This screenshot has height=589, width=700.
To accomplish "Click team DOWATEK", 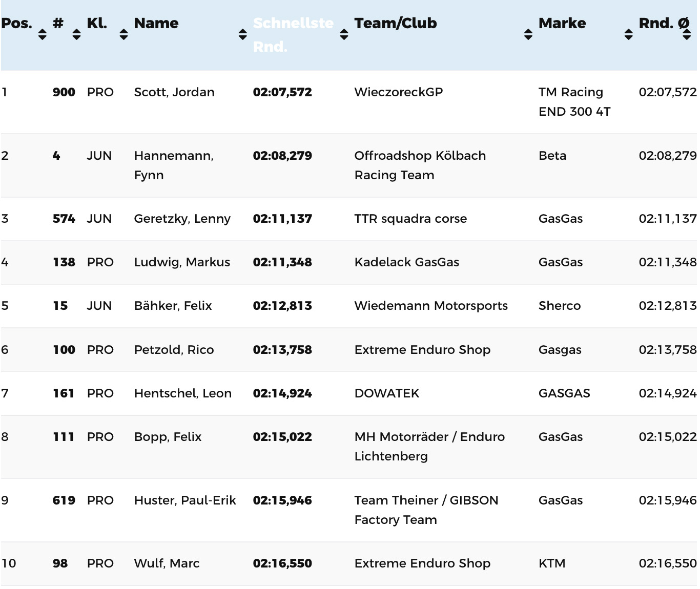I will pyautogui.click(x=387, y=393).
